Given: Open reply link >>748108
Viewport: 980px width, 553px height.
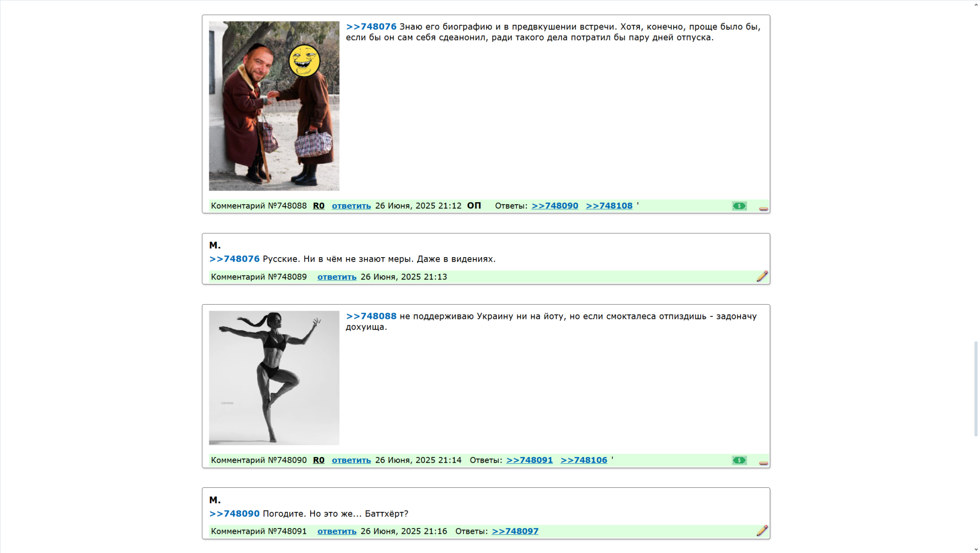Looking at the screenshot, I should click(x=609, y=206).
